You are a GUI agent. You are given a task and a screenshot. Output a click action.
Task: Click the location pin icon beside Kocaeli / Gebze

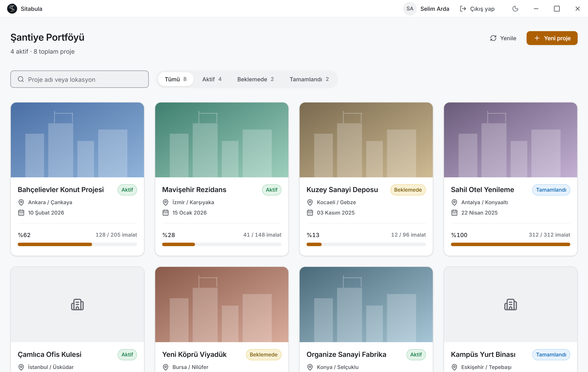310,202
